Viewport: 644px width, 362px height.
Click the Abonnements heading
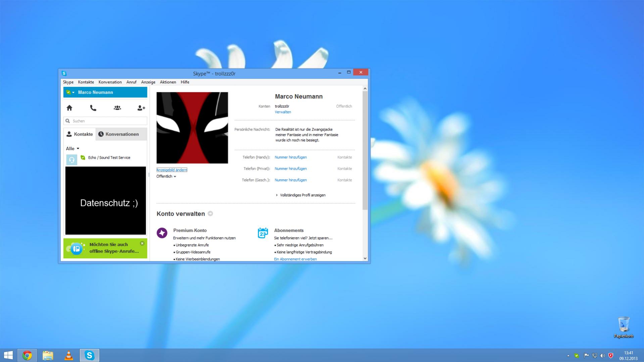[289, 230]
